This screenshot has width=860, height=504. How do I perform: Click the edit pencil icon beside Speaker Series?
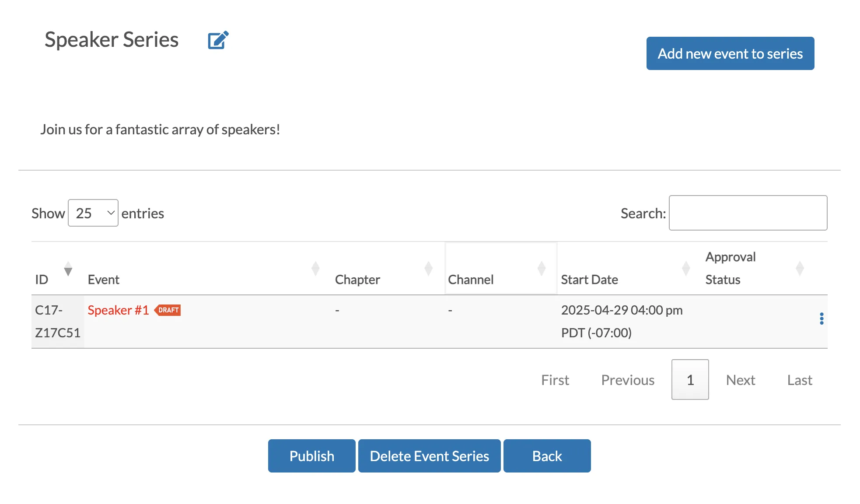coord(218,40)
